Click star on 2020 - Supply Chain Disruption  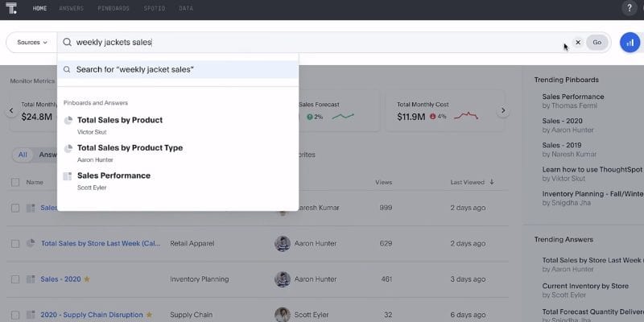pyautogui.click(x=149, y=315)
